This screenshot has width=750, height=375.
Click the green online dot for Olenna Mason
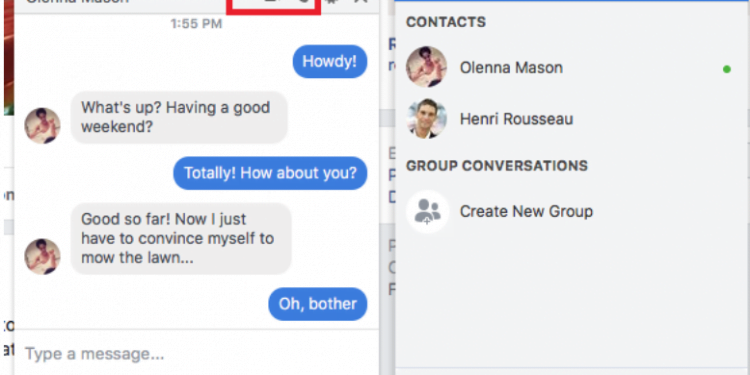(x=727, y=69)
